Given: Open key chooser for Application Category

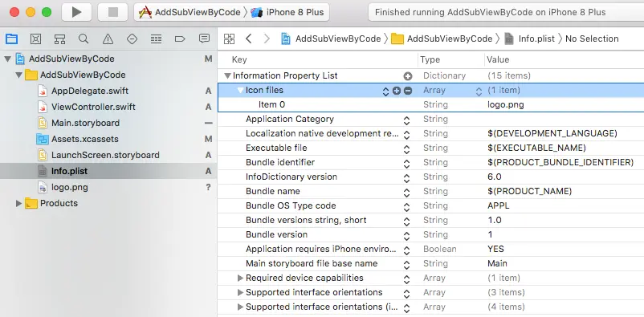Looking at the screenshot, I should coord(406,120).
